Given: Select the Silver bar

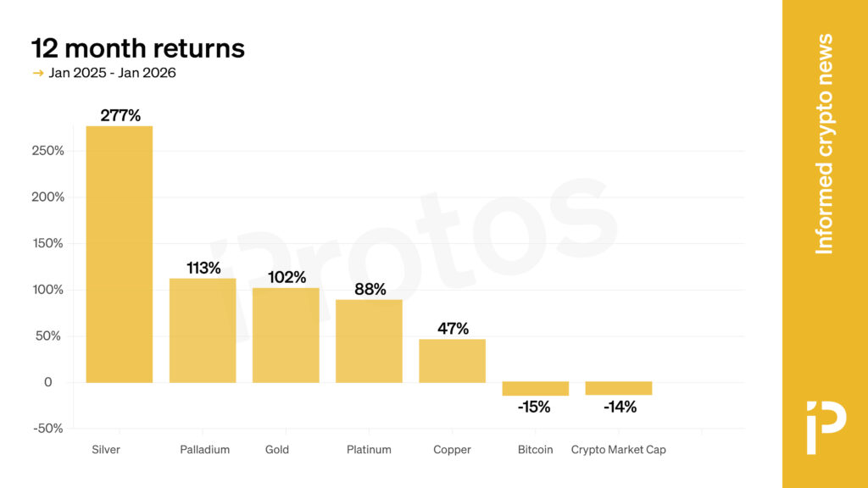Looking at the screenshot, I should (x=120, y=254).
